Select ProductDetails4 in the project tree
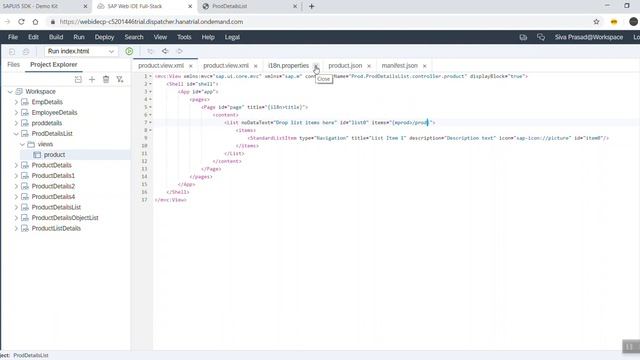The width and height of the screenshot is (640, 360). (x=53, y=197)
